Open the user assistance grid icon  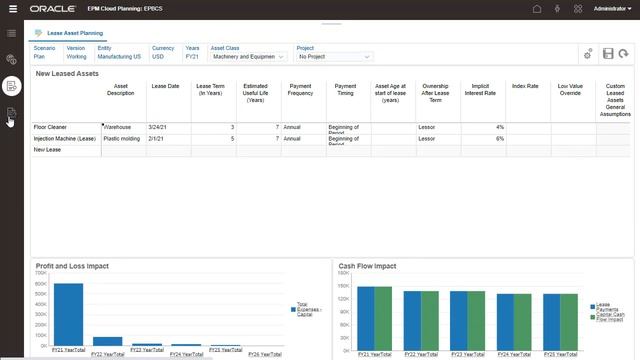tap(578, 9)
